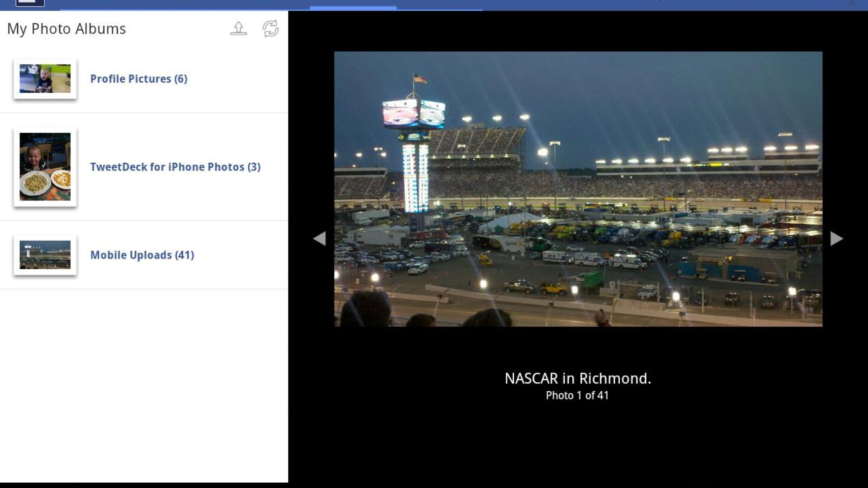Click the Mobile Uploads (41) link
868x488 pixels.
[142, 255]
